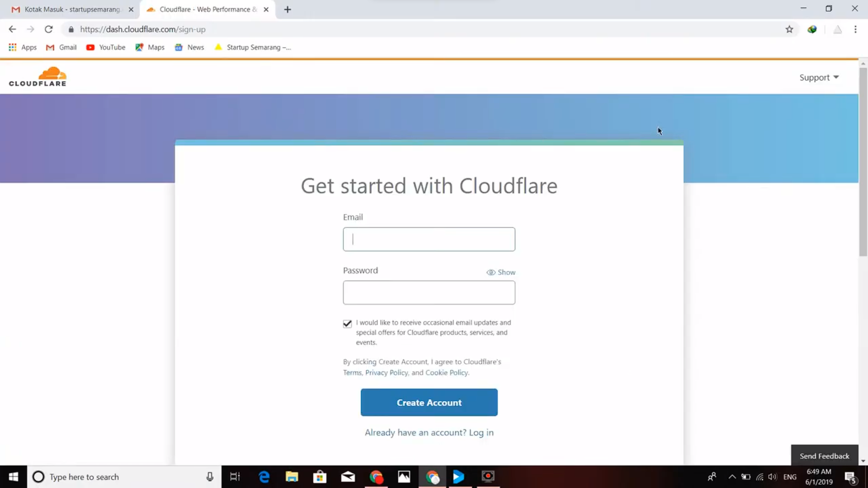Screen dimensions: 868x488
Task: Open a new browser tab
Action: [x=288, y=9]
